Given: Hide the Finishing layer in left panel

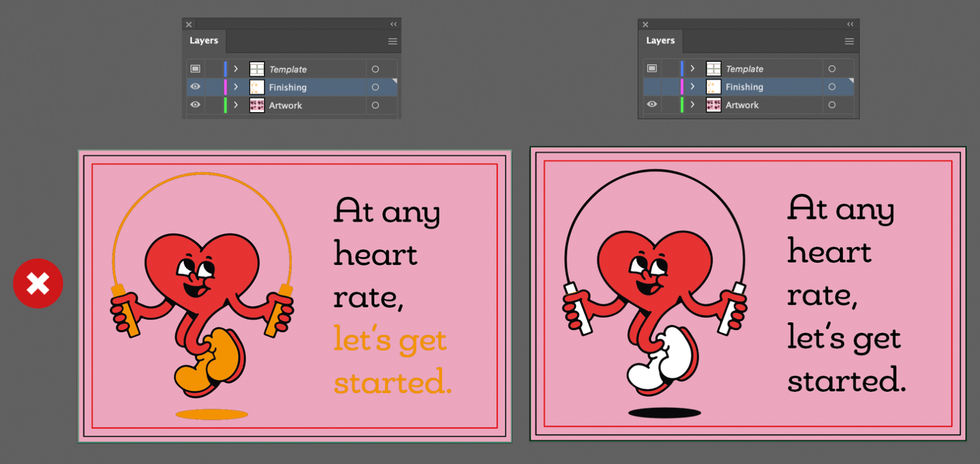Looking at the screenshot, I should [x=195, y=87].
